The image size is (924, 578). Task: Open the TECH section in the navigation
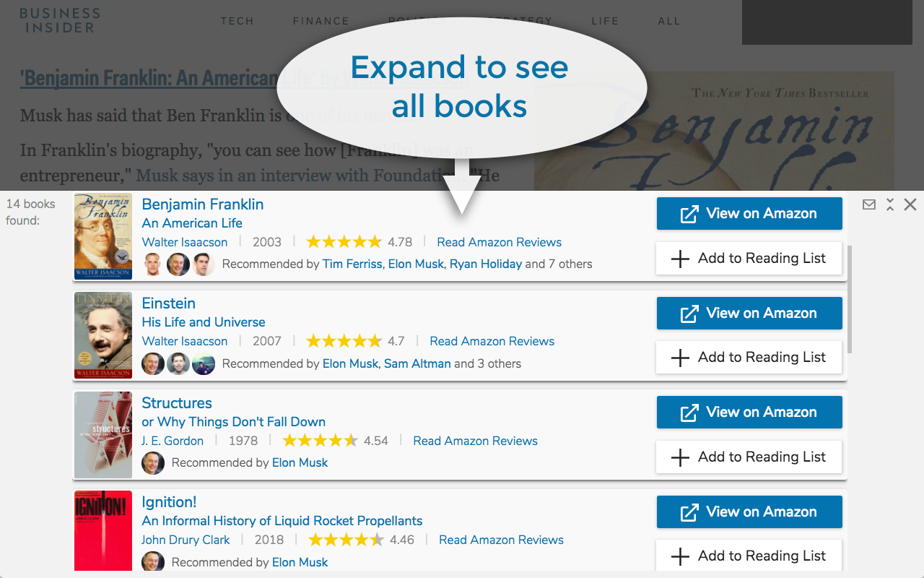click(x=237, y=21)
